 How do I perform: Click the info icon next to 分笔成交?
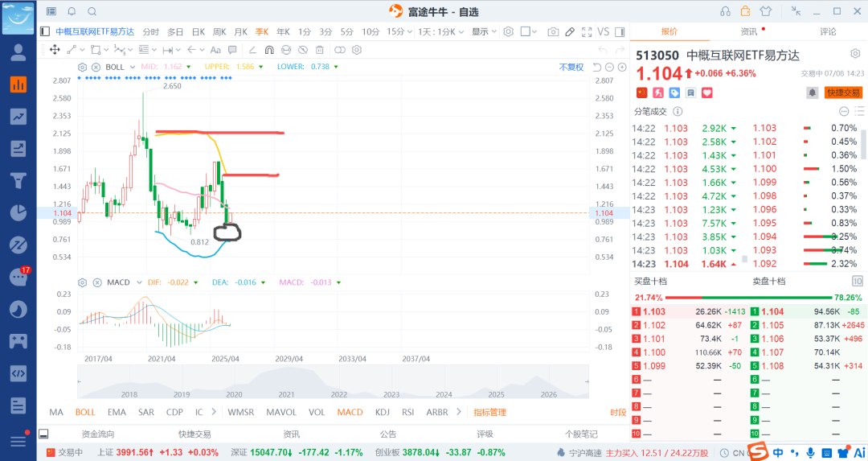pyautogui.click(x=677, y=111)
